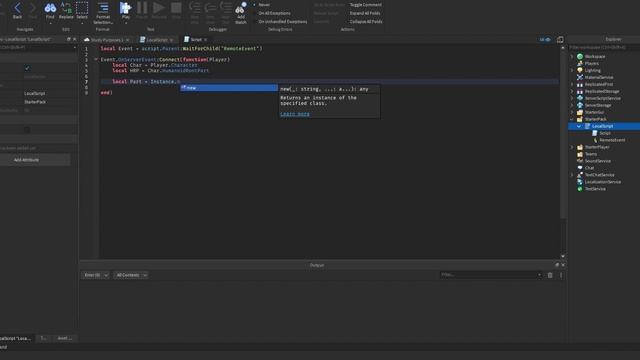Collapse the StarterPack node

572,119
